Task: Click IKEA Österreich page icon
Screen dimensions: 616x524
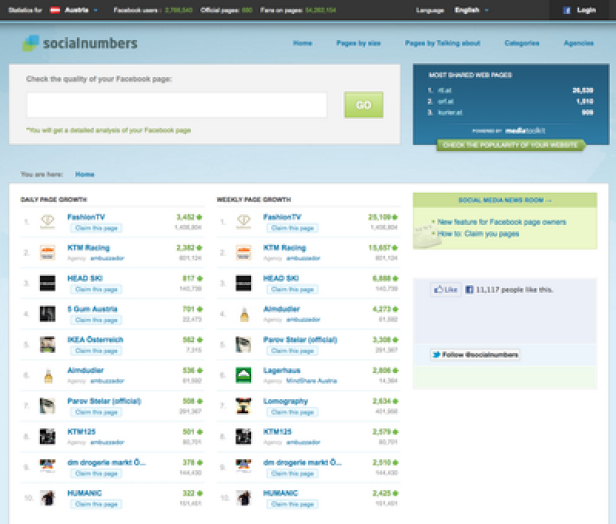Action: point(48,344)
